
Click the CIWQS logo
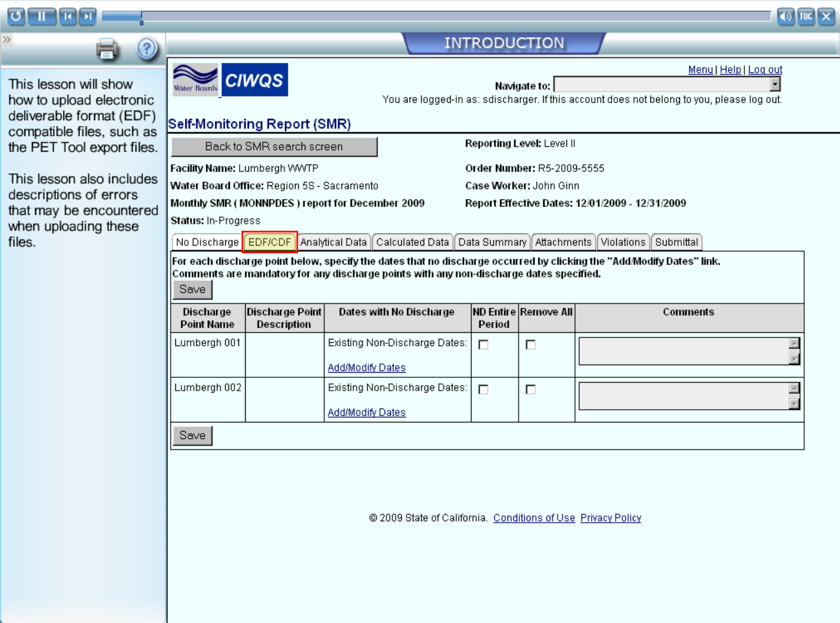(254, 80)
